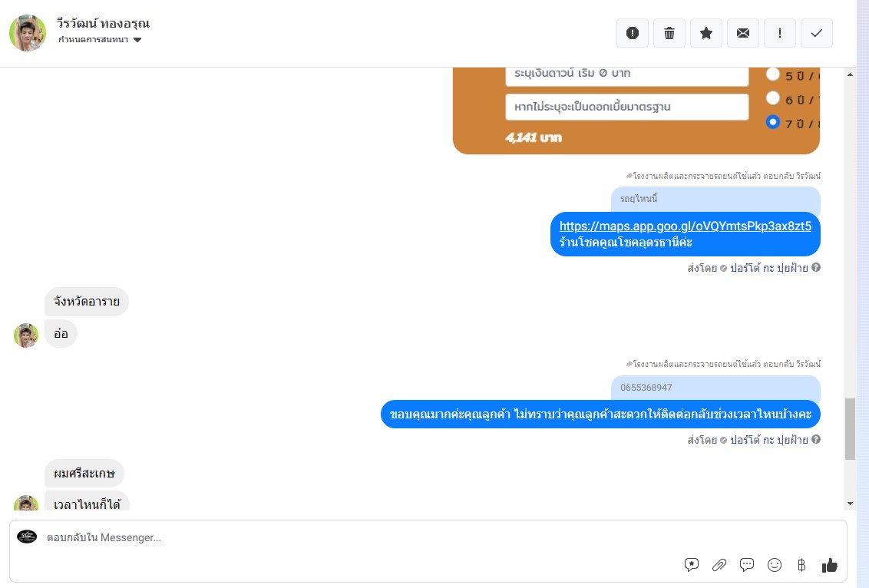869x588 pixels.
Task: Mark conversation done with the checkmark icon
Action: 816,33
